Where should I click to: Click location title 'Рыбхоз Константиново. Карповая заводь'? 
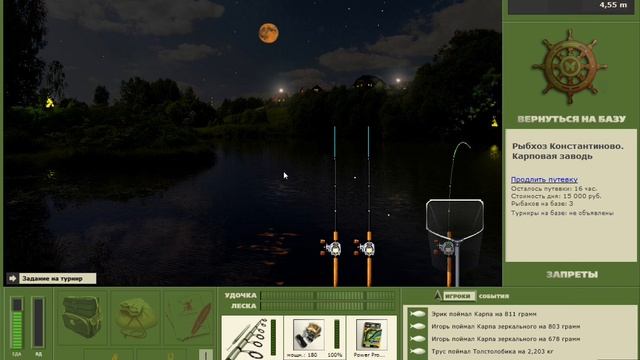coord(567,151)
